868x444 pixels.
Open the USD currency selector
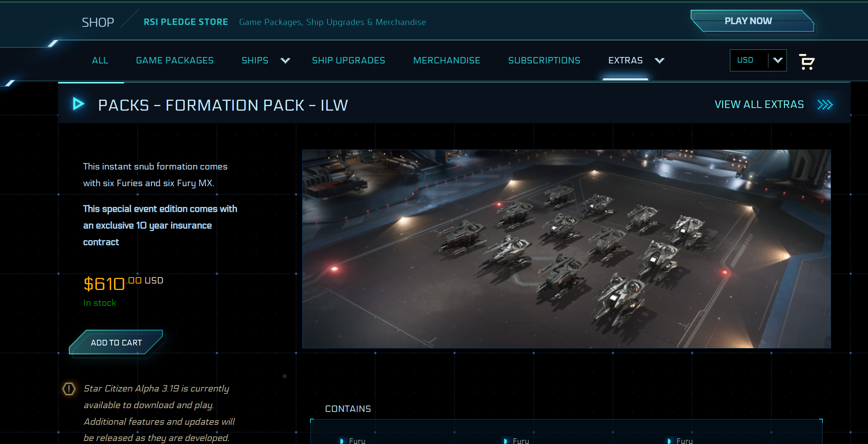point(758,60)
